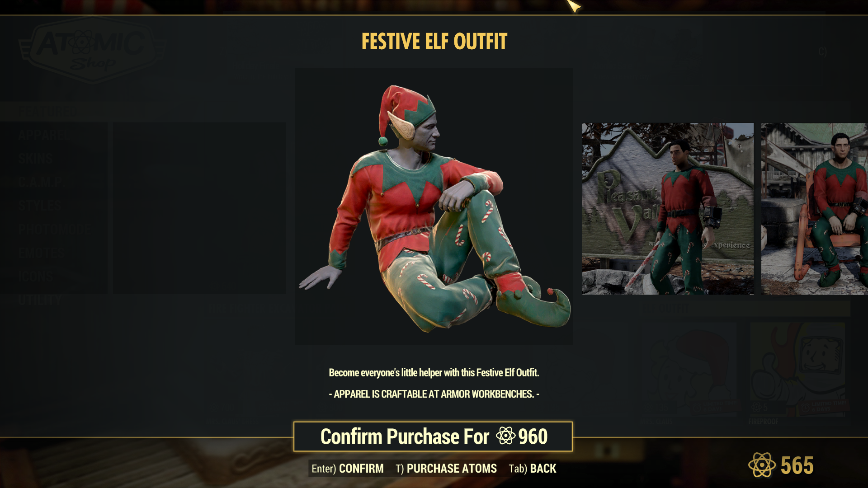Open the dimmed SKINS category
This screenshot has width=868, height=488.
[x=35, y=159]
